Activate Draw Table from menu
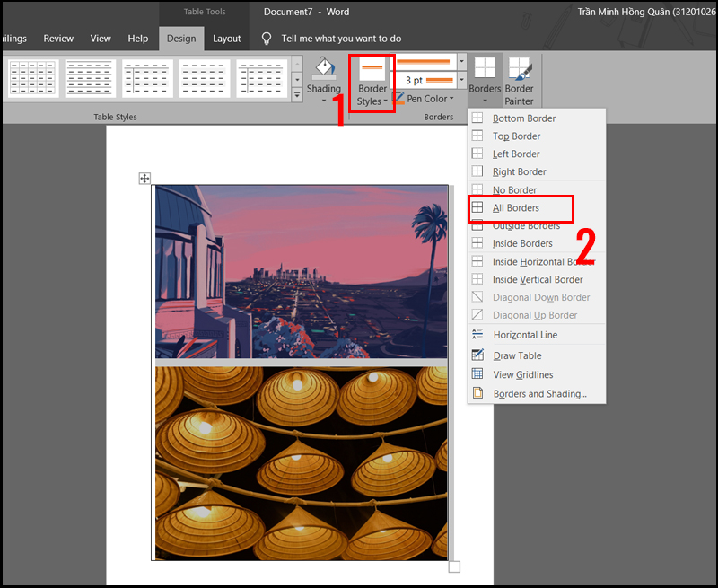The width and height of the screenshot is (718, 588). pyautogui.click(x=537, y=355)
